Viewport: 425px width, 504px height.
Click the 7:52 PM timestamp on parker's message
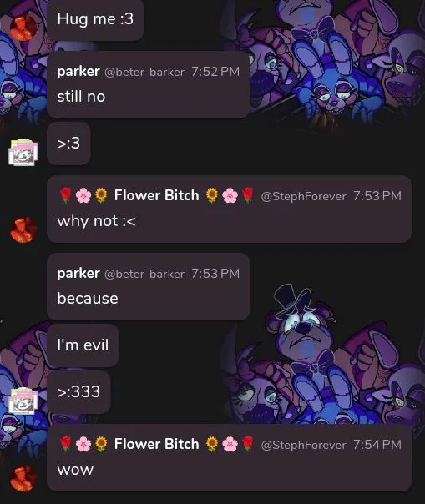pyautogui.click(x=215, y=72)
